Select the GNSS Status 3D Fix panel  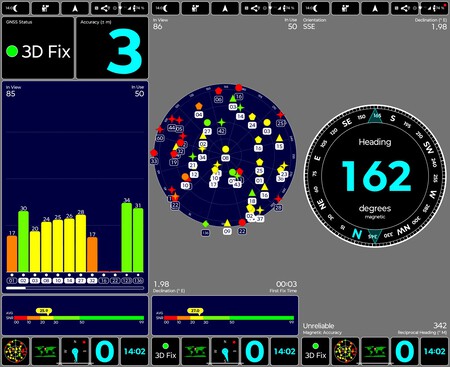point(38,48)
